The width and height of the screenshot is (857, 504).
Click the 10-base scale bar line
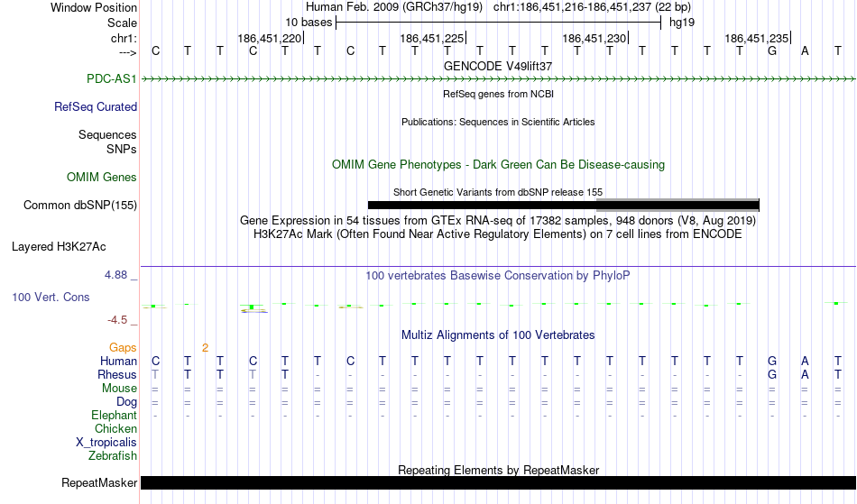(499, 23)
